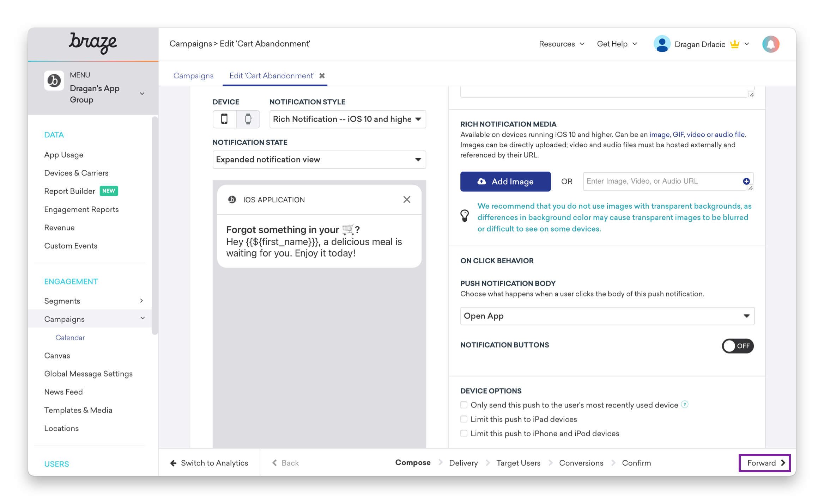
Task: Click the user avatar icon
Action: click(x=662, y=44)
